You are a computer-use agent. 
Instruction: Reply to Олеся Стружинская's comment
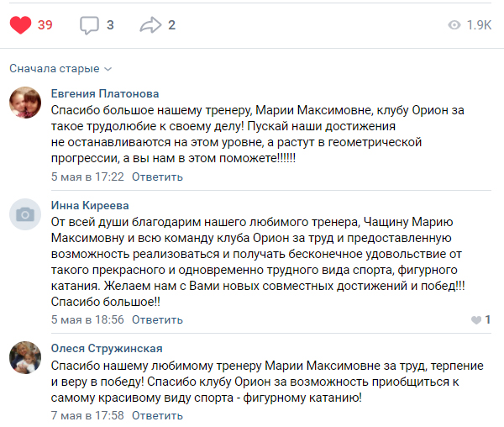click(157, 416)
